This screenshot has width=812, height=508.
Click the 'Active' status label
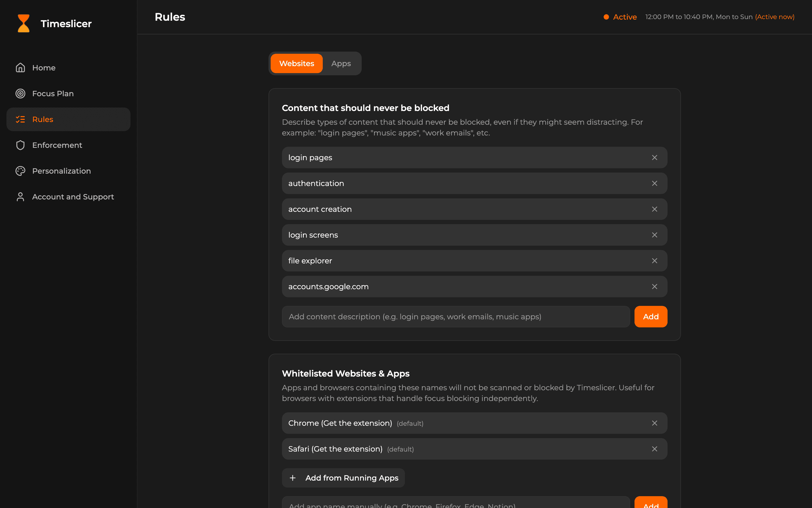coord(625,17)
